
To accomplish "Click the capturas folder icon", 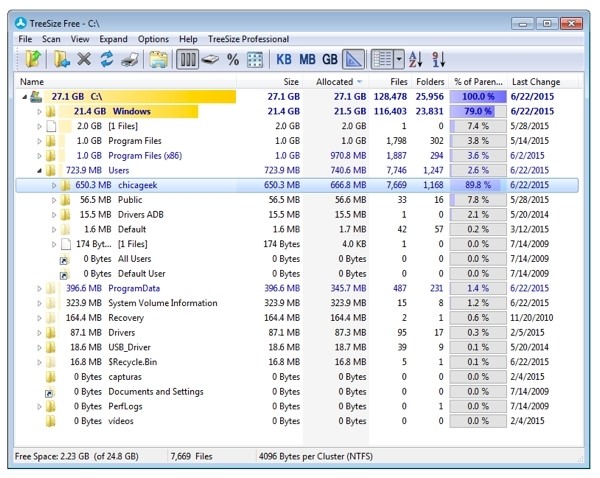I will 51,377.
